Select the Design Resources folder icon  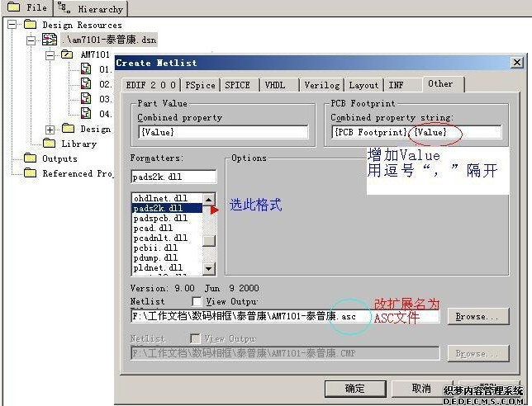pyautogui.click(x=31, y=24)
